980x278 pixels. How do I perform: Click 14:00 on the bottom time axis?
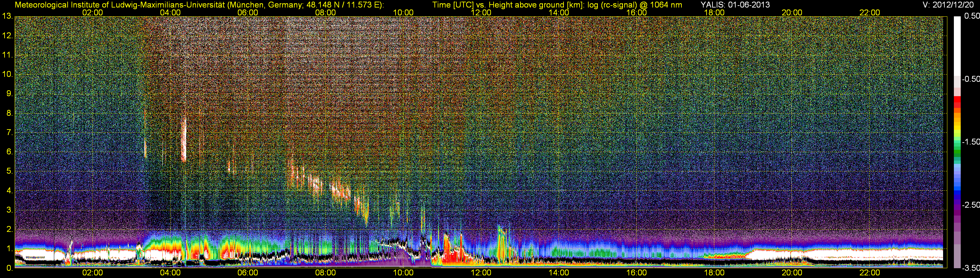pyautogui.click(x=559, y=273)
